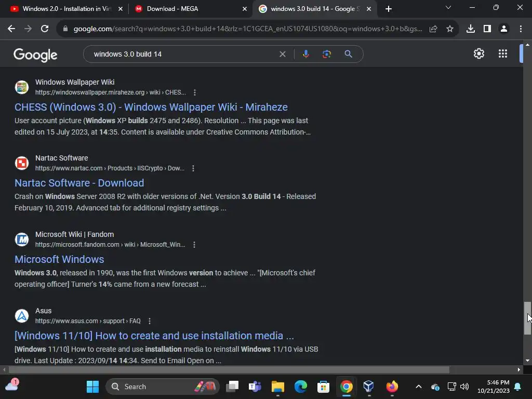Search by image with Google Lens icon
Image resolution: width=532 pixels, height=399 pixels.
[327, 54]
